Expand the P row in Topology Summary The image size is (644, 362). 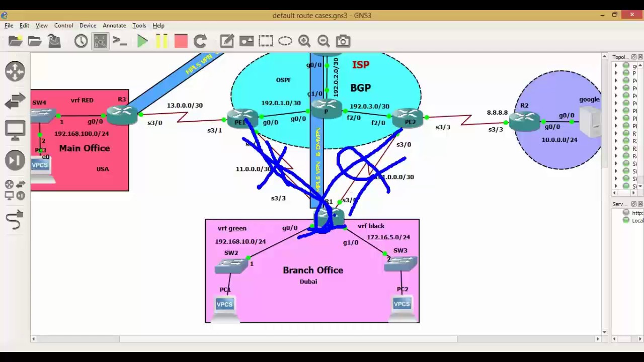pos(616,73)
